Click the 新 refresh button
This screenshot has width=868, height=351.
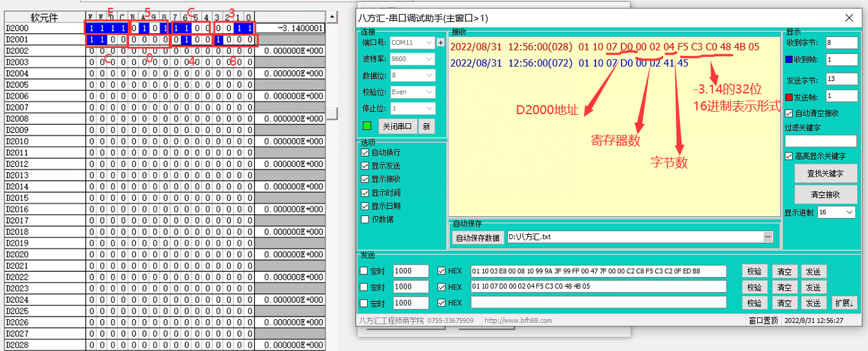pyautogui.click(x=426, y=126)
